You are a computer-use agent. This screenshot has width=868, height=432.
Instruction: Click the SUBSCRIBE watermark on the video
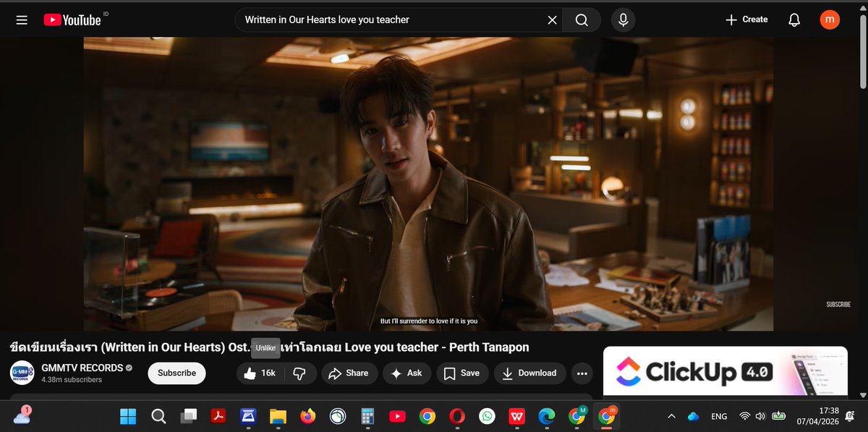click(x=838, y=305)
